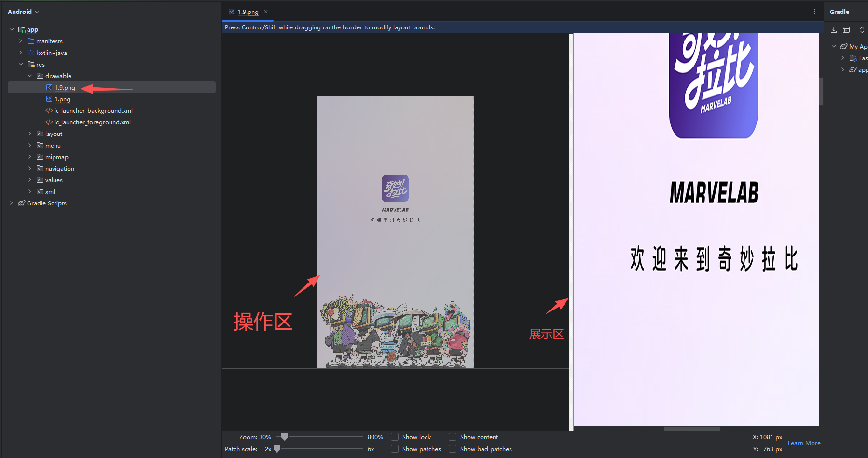Click the nine-patch editing image area
The image size is (868, 458).
(395, 232)
